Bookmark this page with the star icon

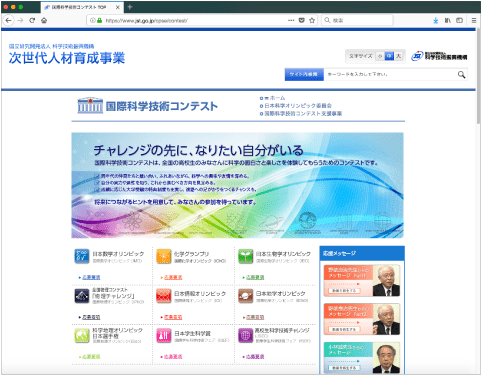click(x=312, y=20)
